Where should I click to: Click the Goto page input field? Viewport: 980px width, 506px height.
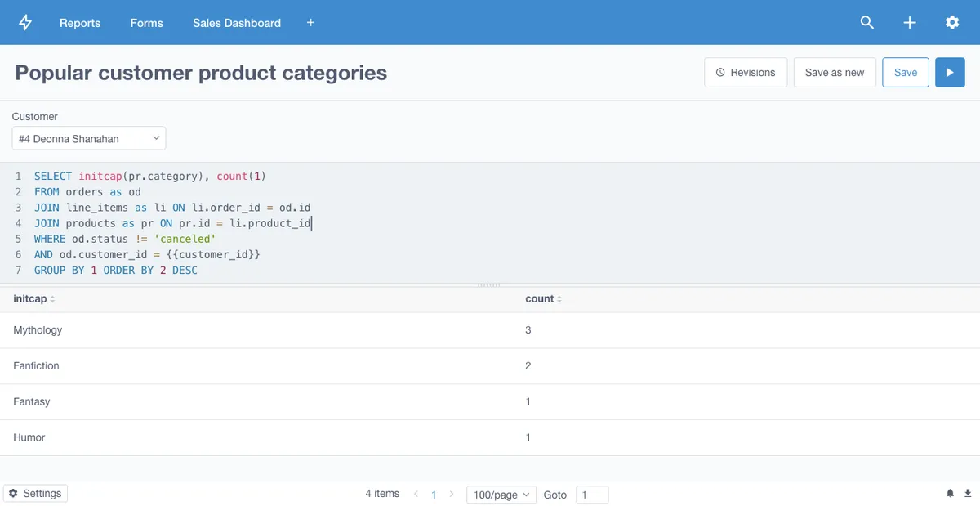[592, 495]
